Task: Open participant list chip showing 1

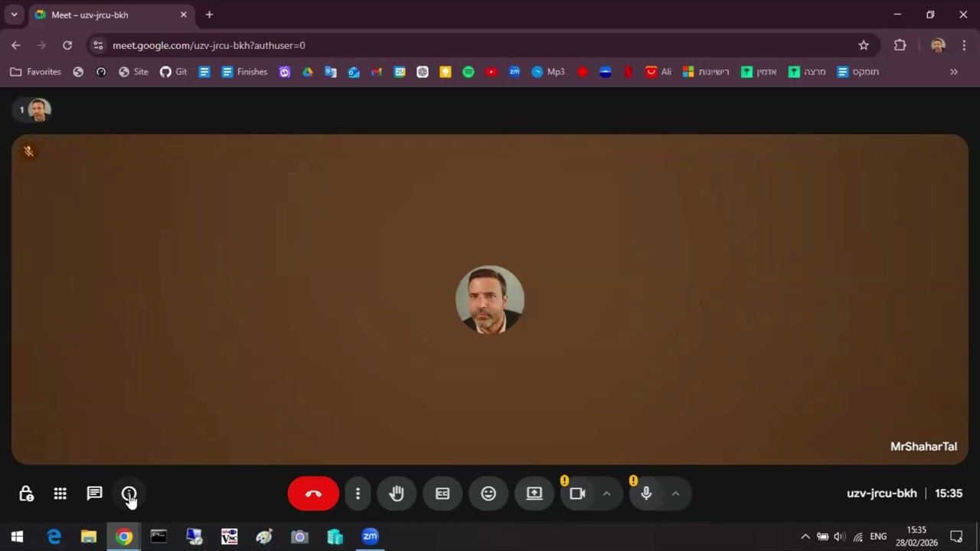Action: pyautogui.click(x=32, y=110)
